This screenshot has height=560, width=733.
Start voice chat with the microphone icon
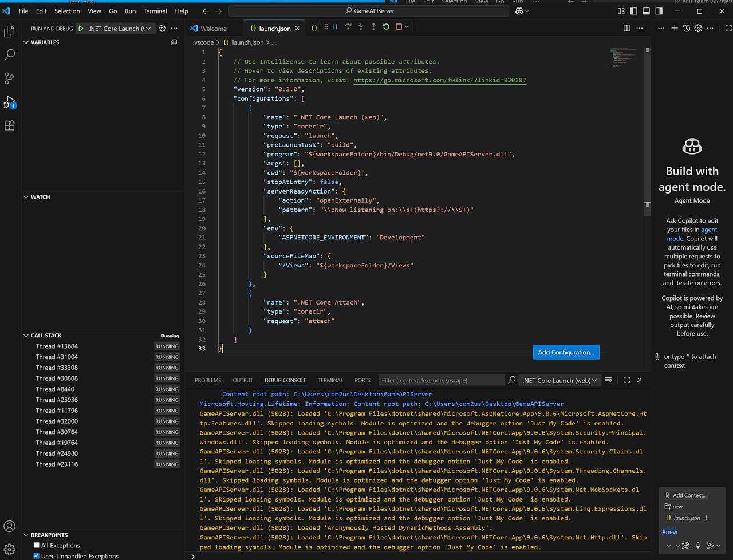(698, 546)
